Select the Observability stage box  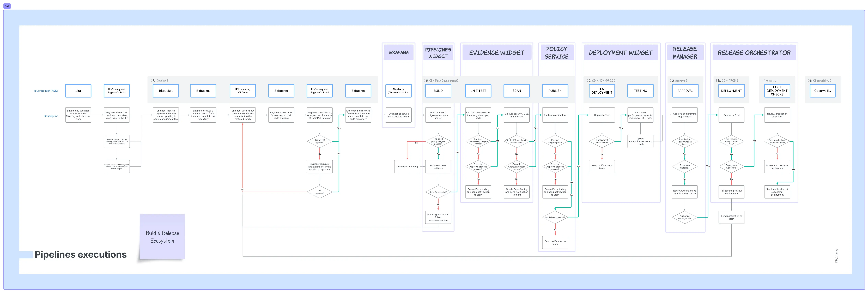coord(823,91)
